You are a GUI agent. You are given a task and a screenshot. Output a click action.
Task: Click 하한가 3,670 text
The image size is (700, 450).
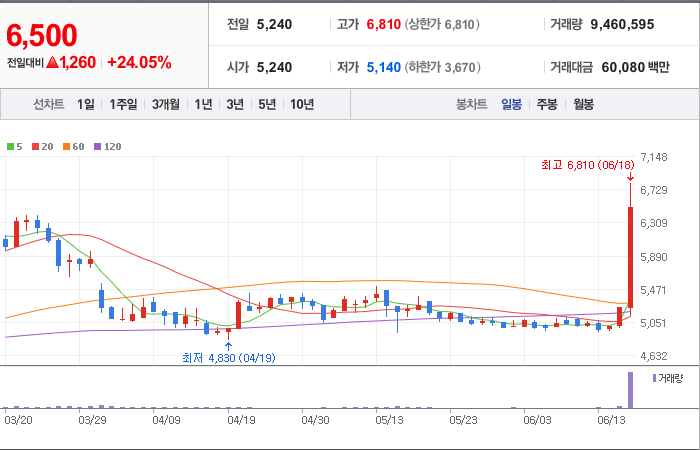click(442, 67)
